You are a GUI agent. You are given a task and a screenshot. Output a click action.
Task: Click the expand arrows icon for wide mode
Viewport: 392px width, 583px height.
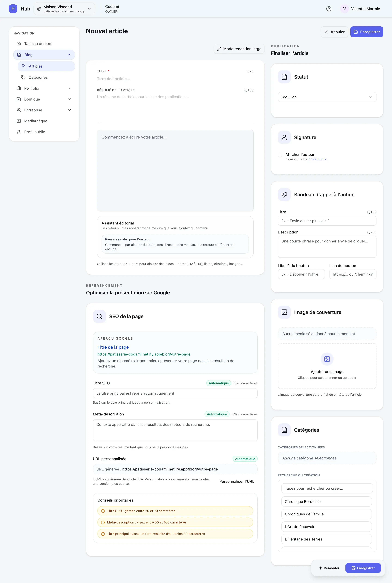(219, 49)
